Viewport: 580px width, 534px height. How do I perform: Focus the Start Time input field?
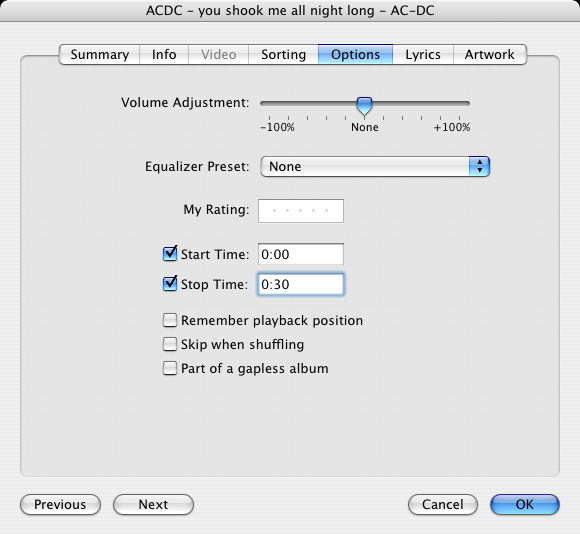tap(301, 254)
